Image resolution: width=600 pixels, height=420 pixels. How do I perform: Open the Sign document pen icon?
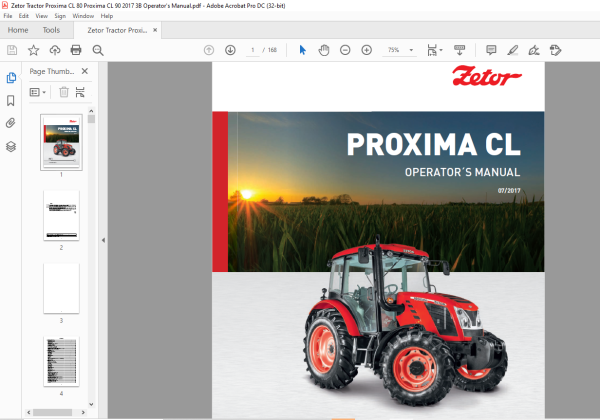click(x=534, y=50)
